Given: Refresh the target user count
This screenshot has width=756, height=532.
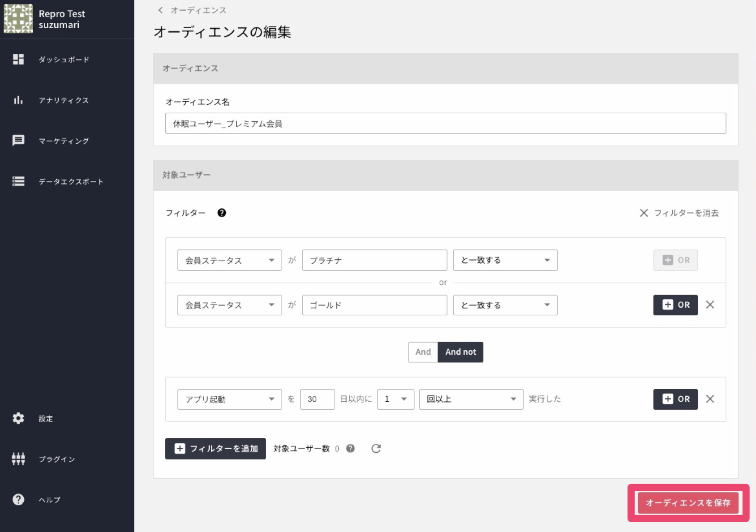Looking at the screenshot, I should pos(376,448).
